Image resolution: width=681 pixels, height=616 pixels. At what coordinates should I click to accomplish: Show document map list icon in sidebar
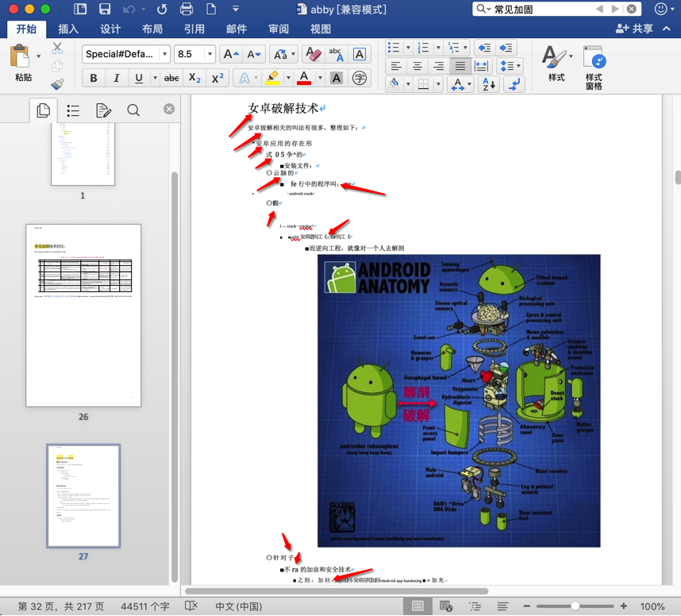(73, 110)
